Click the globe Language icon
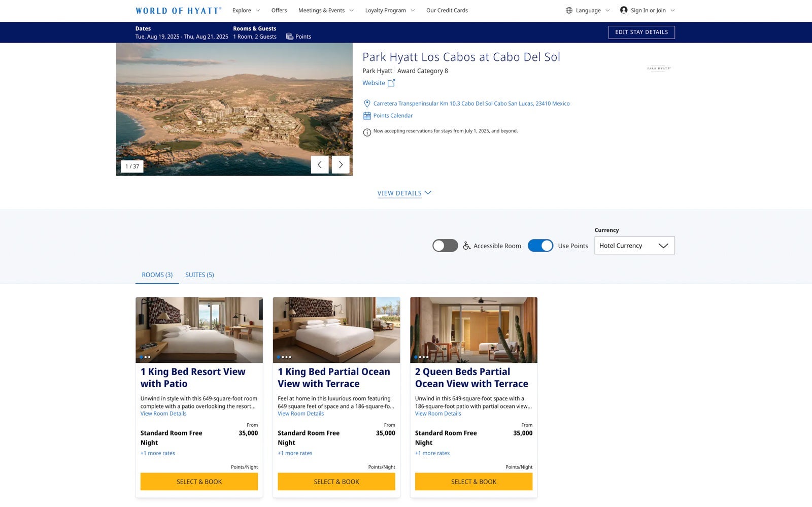The image size is (812, 507). 569,10
